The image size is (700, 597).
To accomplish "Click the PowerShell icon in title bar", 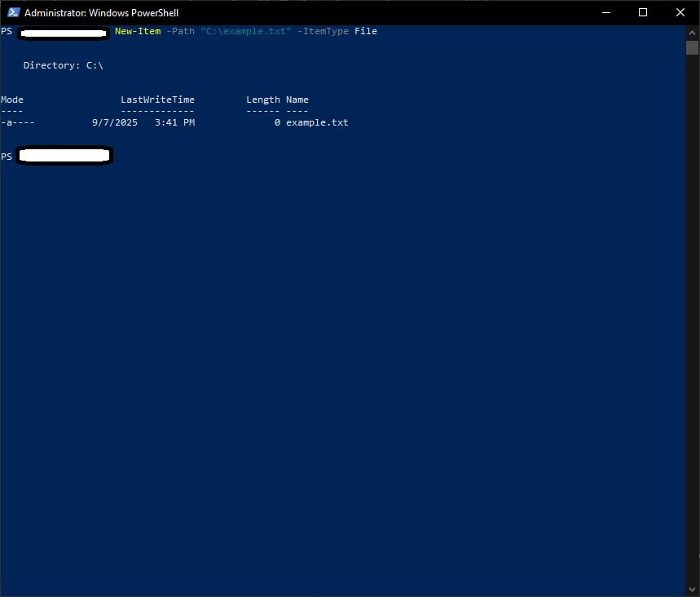I will pyautogui.click(x=12, y=13).
